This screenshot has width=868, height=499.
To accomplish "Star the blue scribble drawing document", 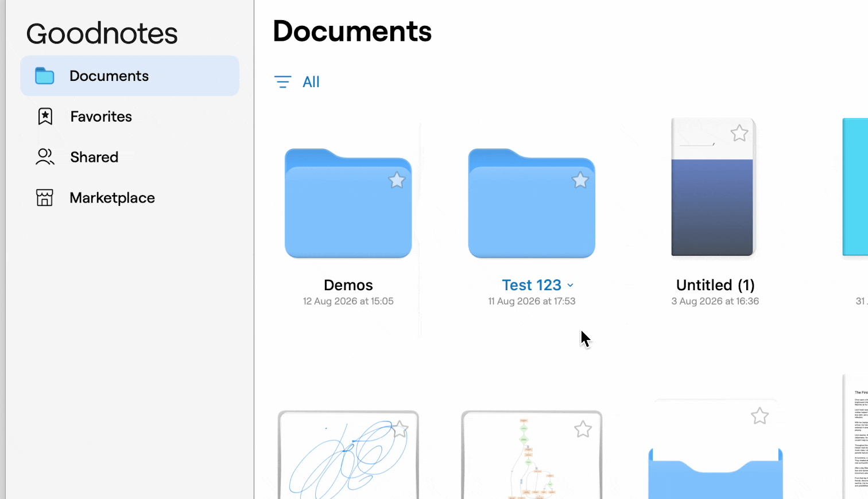I will pyautogui.click(x=400, y=429).
